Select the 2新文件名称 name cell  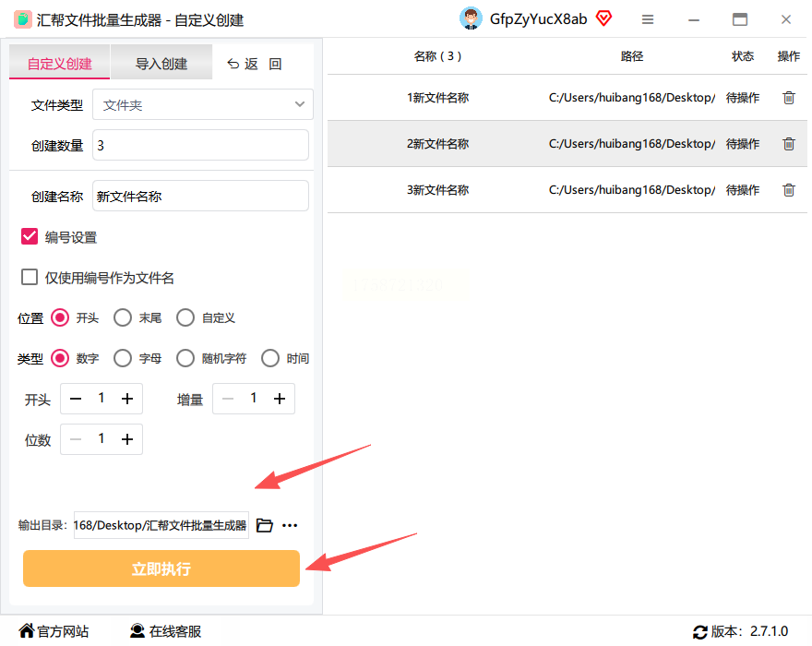pyautogui.click(x=437, y=143)
